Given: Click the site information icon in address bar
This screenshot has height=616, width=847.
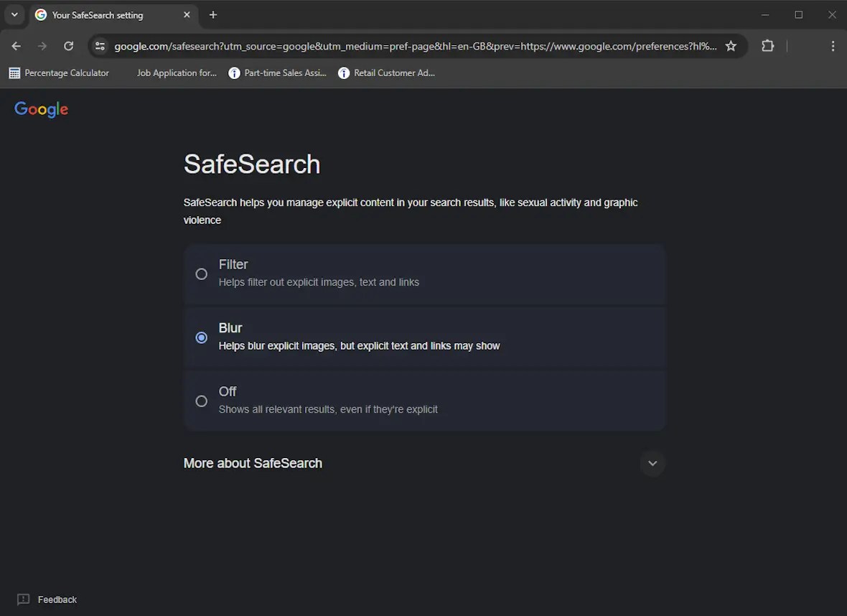Looking at the screenshot, I should coord(100,45).
